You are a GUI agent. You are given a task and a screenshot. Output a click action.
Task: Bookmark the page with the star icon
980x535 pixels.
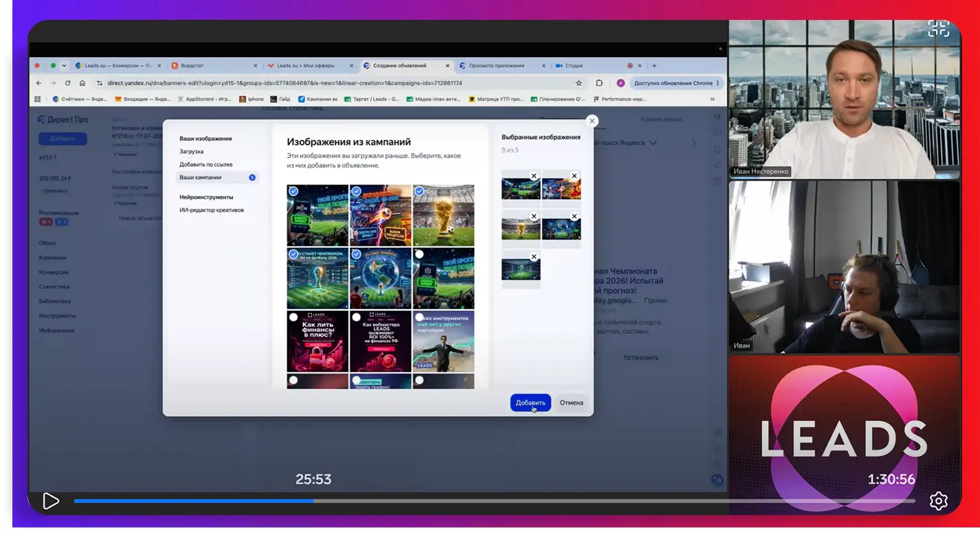click(x=579, y=83)
